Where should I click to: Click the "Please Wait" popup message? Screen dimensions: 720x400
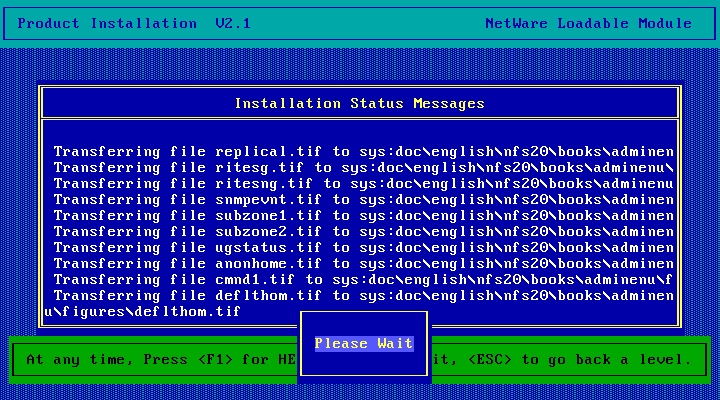pyautogui.click(x=364, y=344)
